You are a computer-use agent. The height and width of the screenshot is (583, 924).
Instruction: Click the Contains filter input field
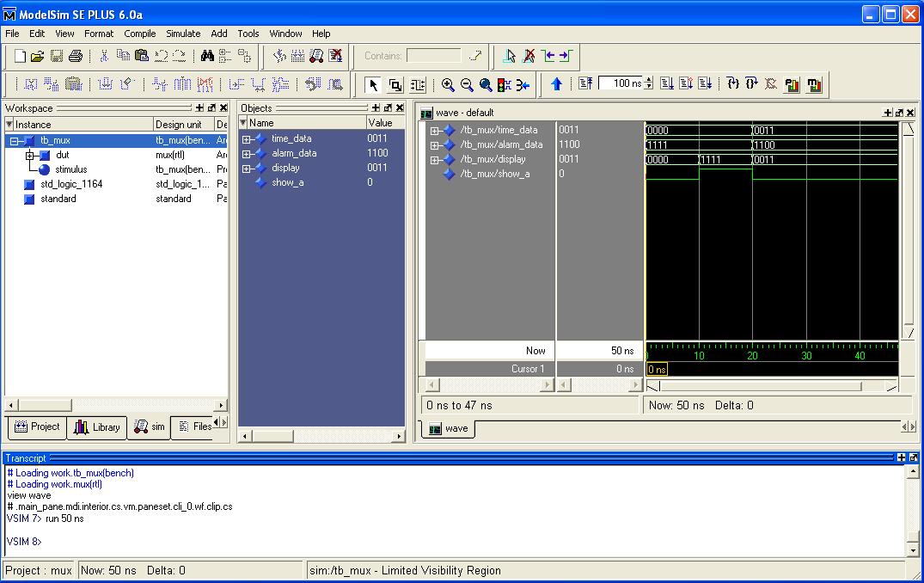pyautogui.click(x=434, y=55)
